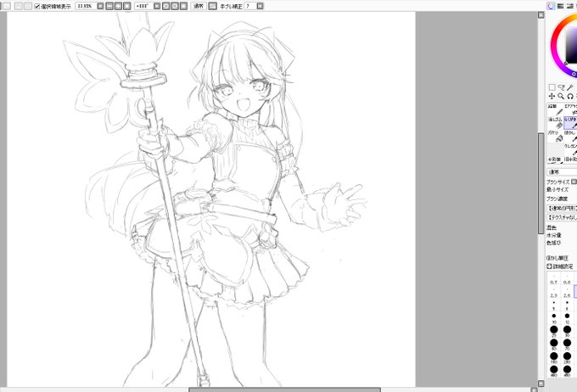The width and height of the screenshot is (577, 392).
Task: Choose brush size 25
Action: pyautogui.click(x=554, y=331)
